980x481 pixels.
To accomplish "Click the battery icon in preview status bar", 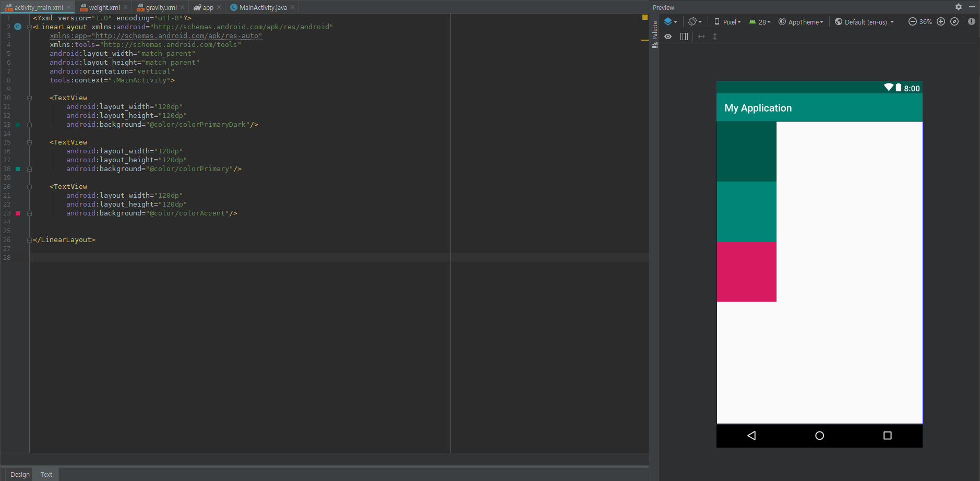I will [899, 88].
